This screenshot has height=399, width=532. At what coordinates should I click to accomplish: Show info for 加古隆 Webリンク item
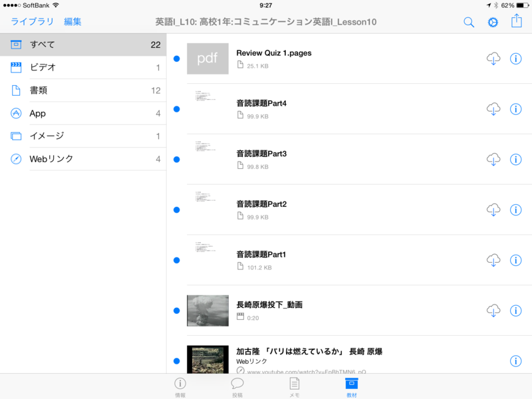515,361
